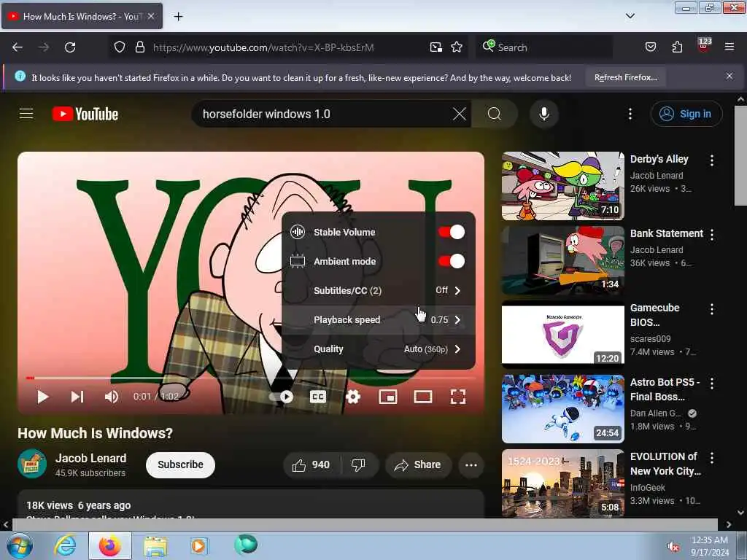
Task: Open the Astro Bot PS5 Final Boss title
Action: [x=665, y=389]
